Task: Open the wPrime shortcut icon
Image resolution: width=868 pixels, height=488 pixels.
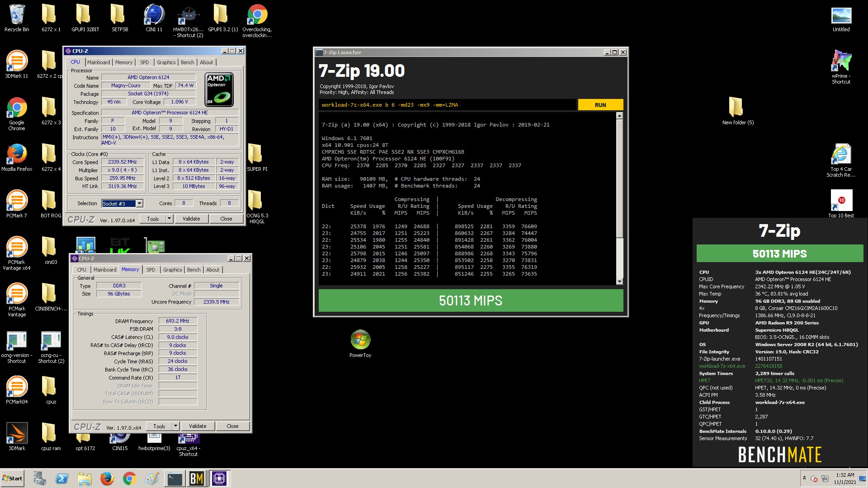Action: 841,67
